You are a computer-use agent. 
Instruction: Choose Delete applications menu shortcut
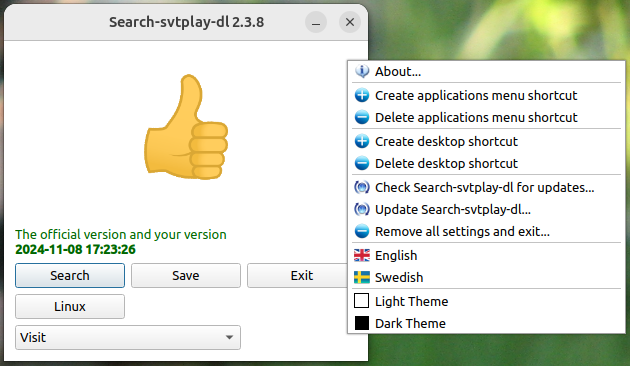(486, 117)
